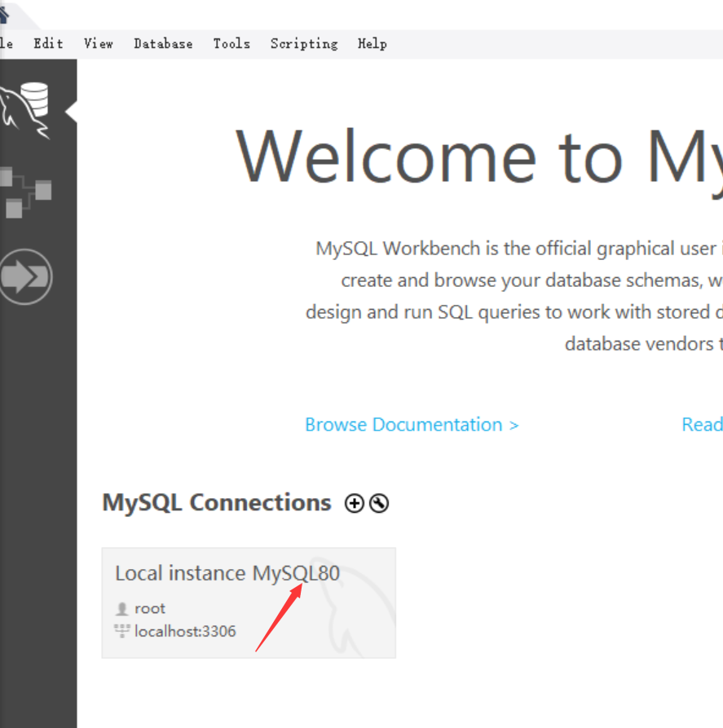Open the Database menu
The height and width of the screenshot is (728, 723).
(163, 44)
